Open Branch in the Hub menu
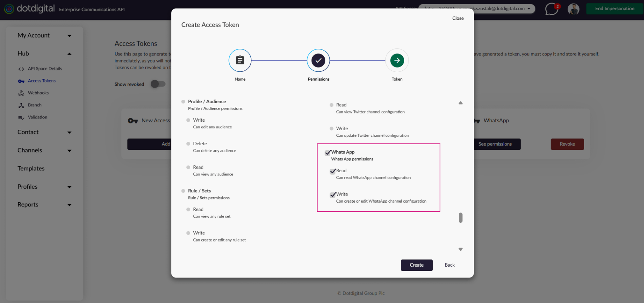This screenshot has height=303, width=644. [x=35, y=105]
